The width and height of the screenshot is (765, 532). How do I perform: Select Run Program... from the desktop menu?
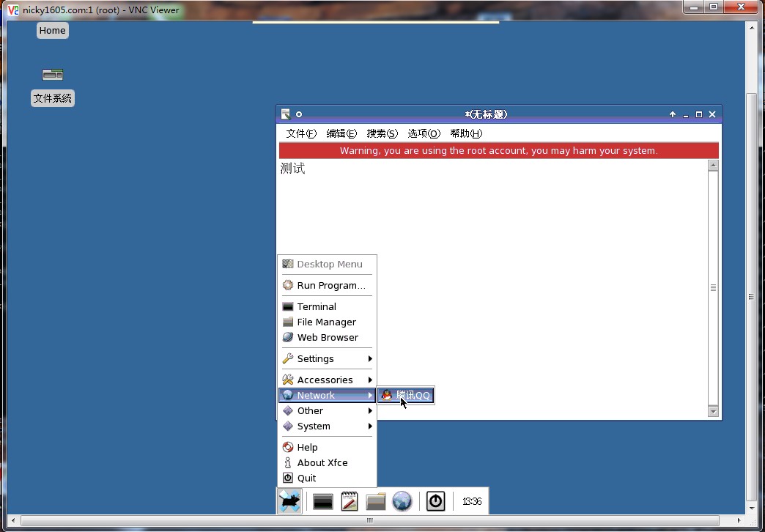[327, 285]
